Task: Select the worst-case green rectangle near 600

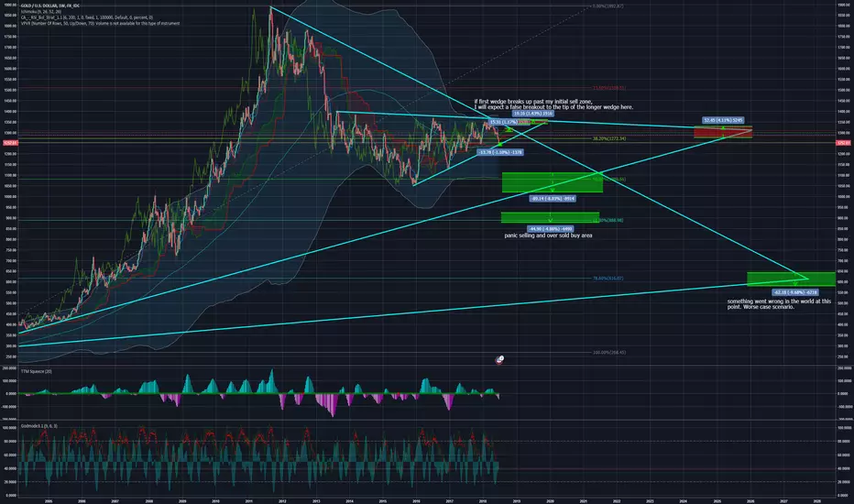Action: click(791, 279)
